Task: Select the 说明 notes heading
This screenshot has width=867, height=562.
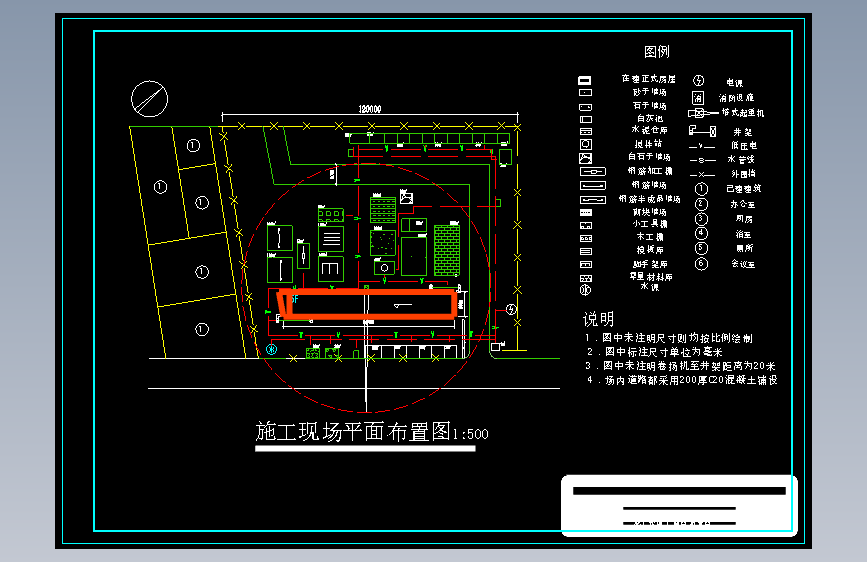Action: tap(598, 319)
